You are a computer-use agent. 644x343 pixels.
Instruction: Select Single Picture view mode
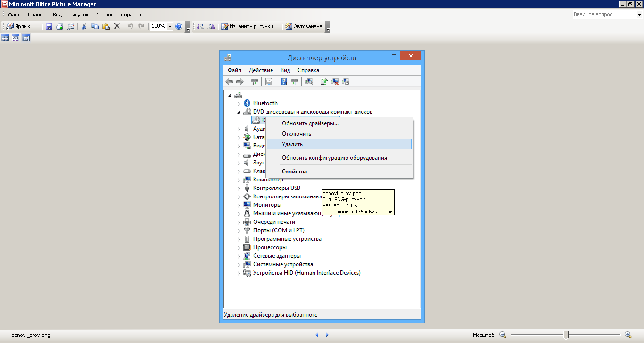pyautogui.click(x=26, y=38)
